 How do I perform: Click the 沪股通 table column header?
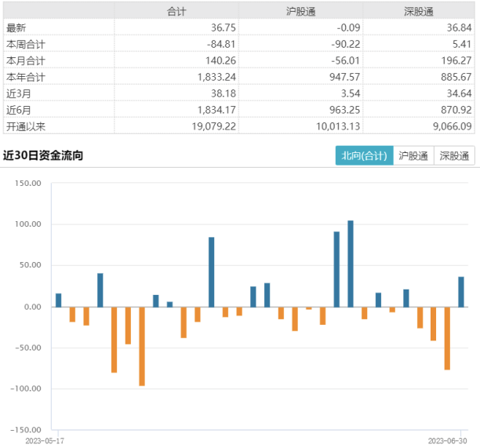[x=300, y=11]
